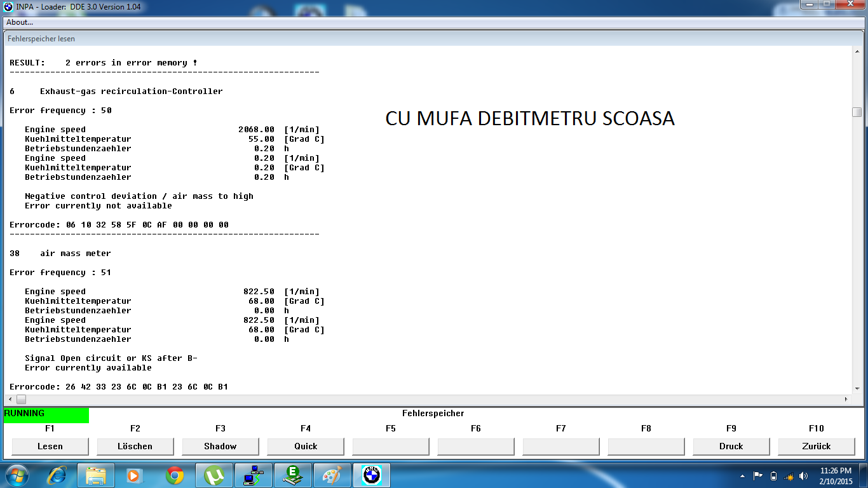Open the Shadow memory via F3 button
The height and width of the screenshot is (488, 868).
click(220, 447)
